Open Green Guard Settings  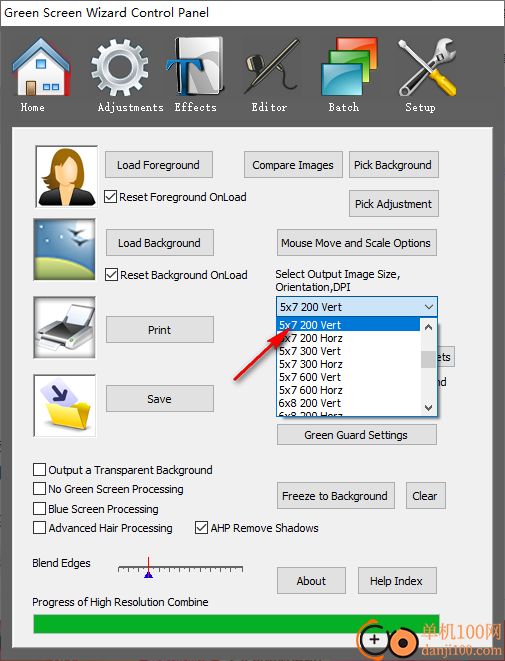356,435
